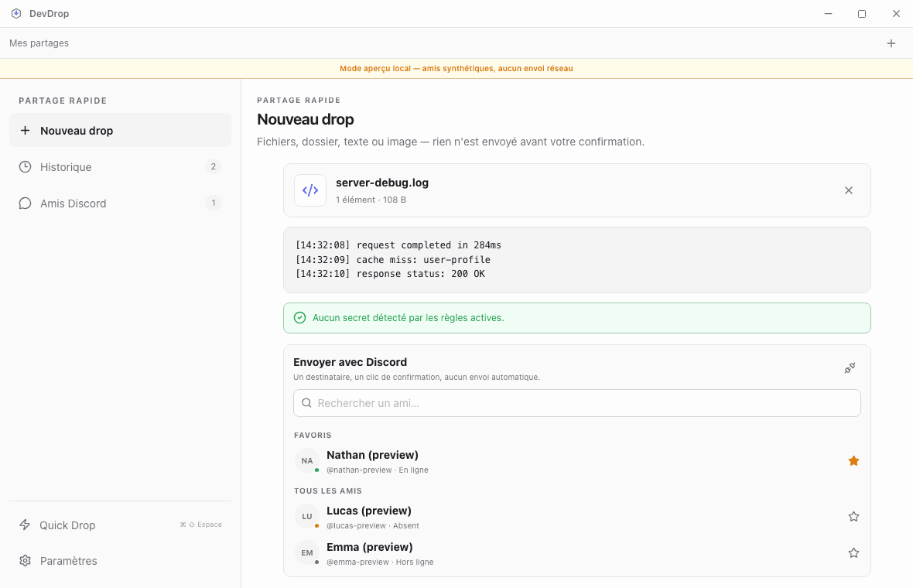Open Amis Discord in the sidebar
Screen dimensions: 913x588
click(x=121, y=203)
